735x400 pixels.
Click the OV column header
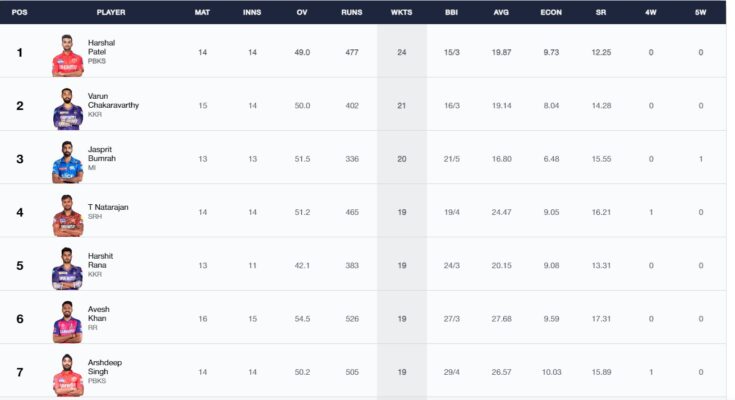click(302, 12)
